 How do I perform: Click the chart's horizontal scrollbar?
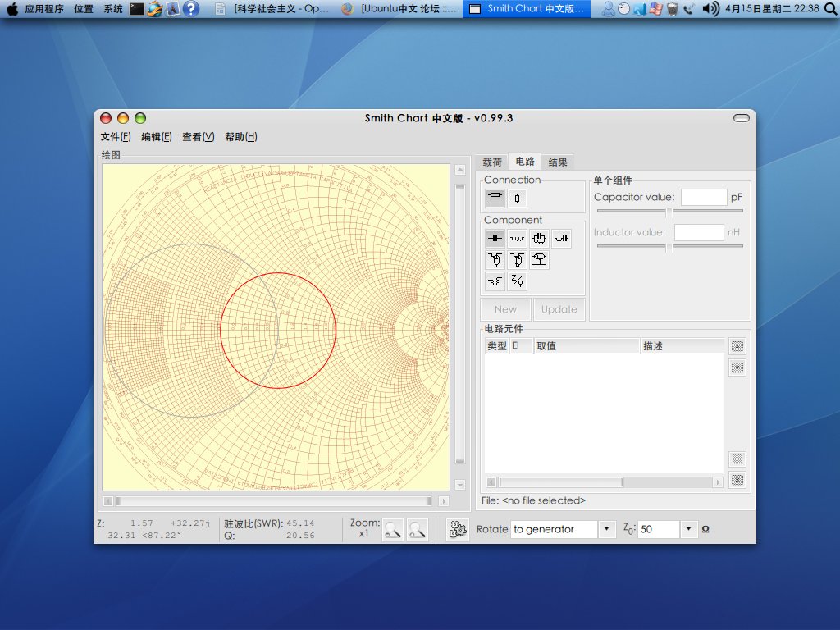274,501
